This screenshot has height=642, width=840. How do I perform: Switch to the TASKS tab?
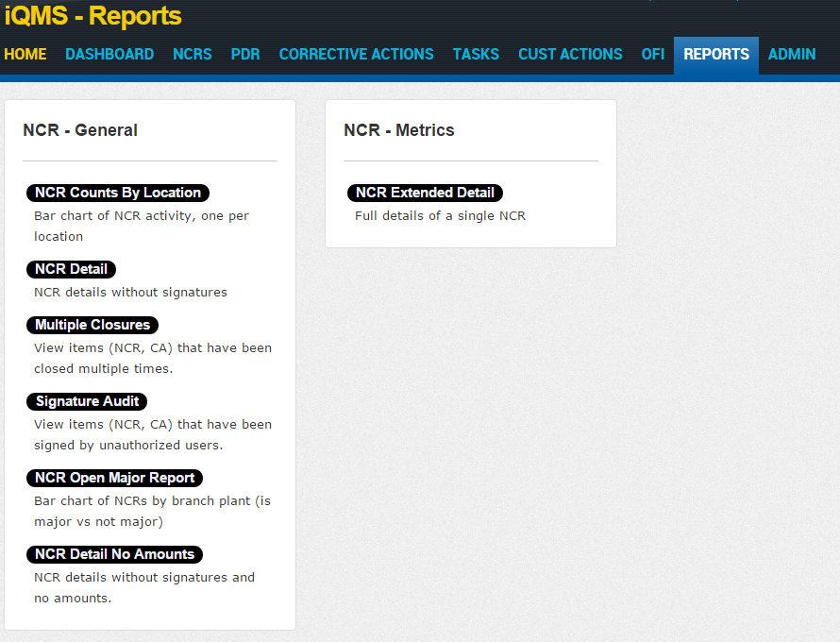pyautogui.click(x=476, y=54)
